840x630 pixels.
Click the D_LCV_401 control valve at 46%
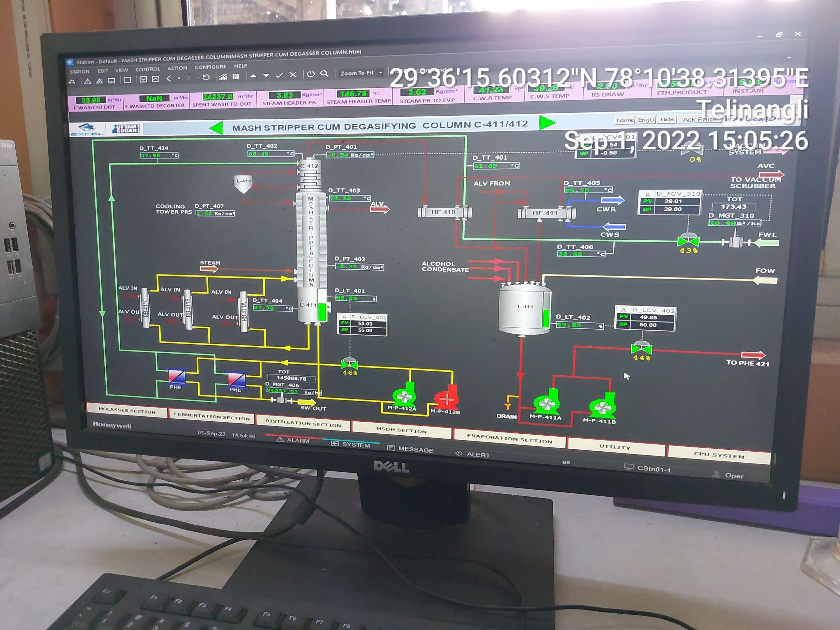349,364
